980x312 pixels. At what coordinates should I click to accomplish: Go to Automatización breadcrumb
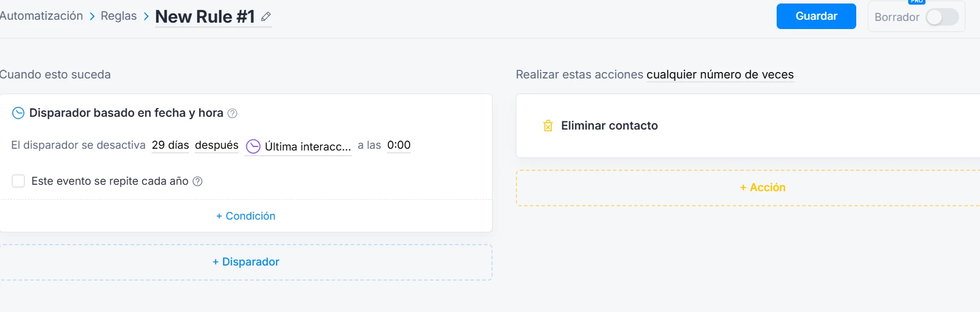point(41,16)
